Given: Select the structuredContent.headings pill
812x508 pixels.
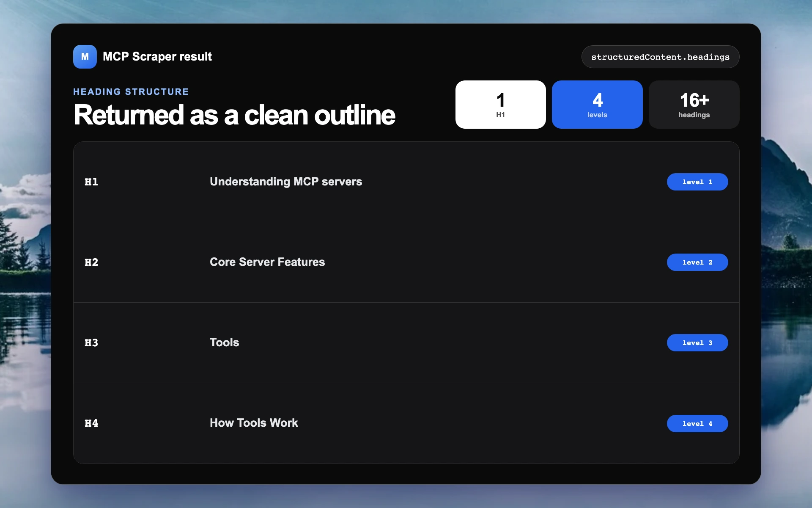Looking at the screenshot, I should (660, 57).
